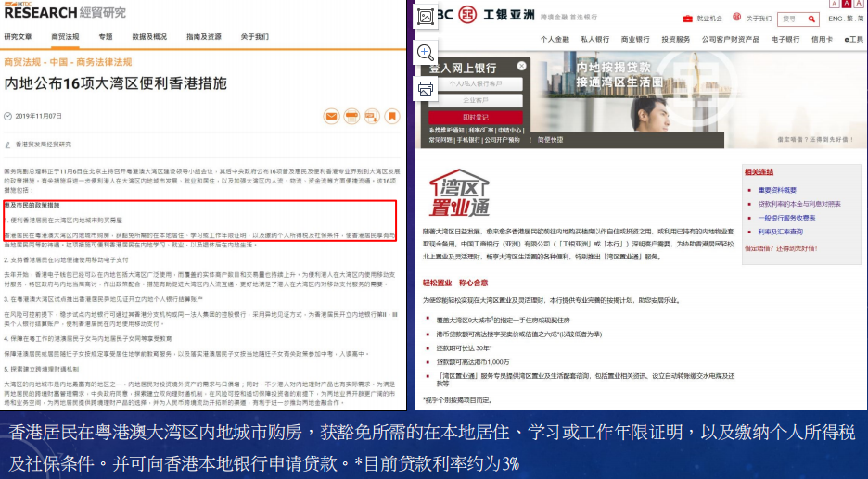
Task: Open the 重要资料概要 related link
Action: click(x=777, y=190)
